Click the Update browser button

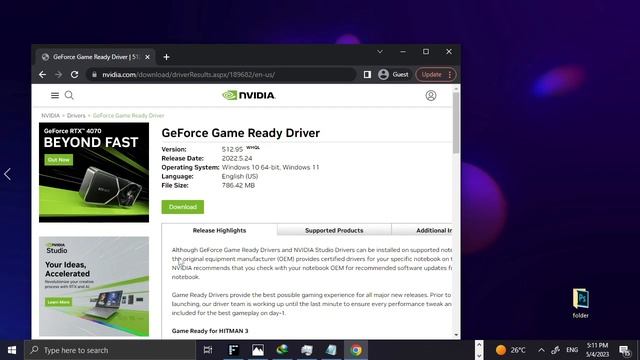point(431,74)
